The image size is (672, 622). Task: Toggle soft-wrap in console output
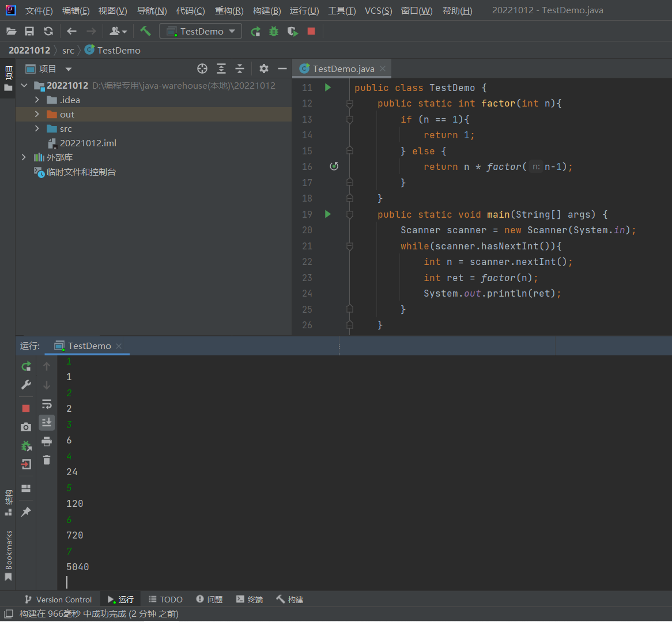(x=47, y=404)
